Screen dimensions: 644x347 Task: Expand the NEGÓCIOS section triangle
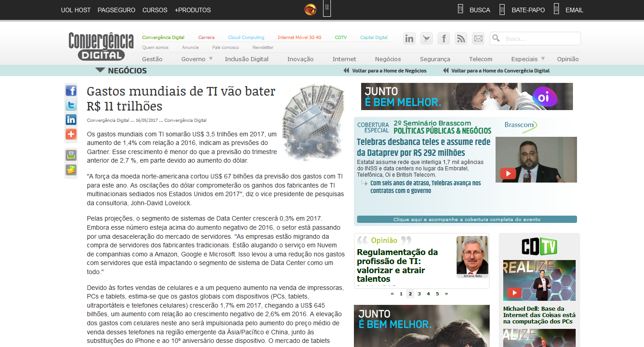[100, 70]
